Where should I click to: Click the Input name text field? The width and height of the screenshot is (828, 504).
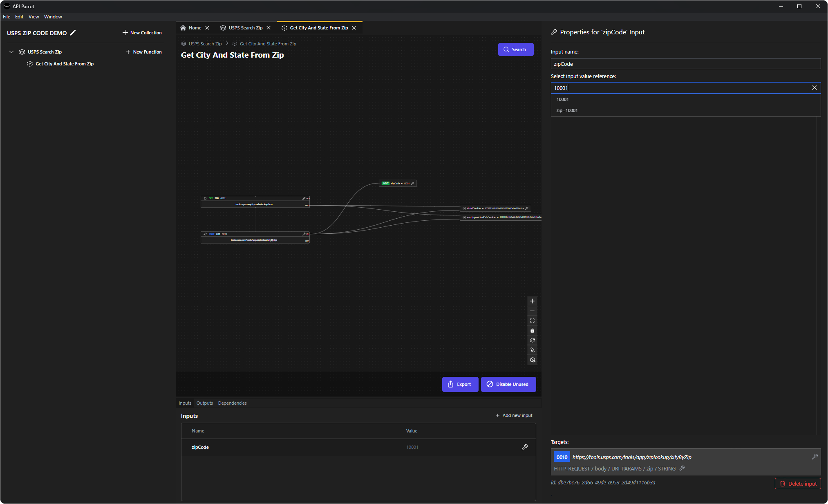point(685,64)
